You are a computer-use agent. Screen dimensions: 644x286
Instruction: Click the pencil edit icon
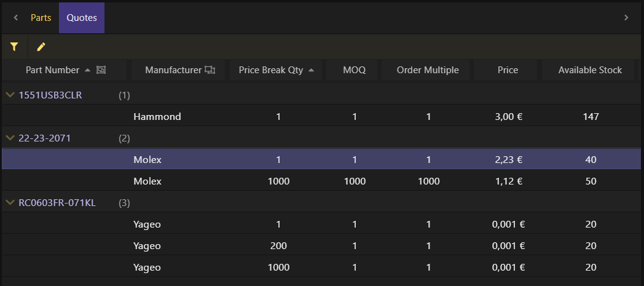(41, 47)
